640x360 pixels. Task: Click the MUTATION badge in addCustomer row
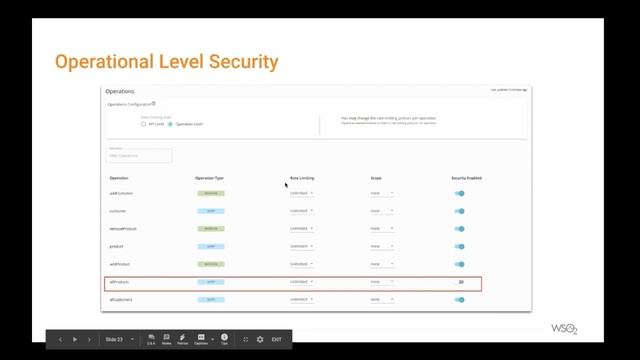[x=211, y=193]
